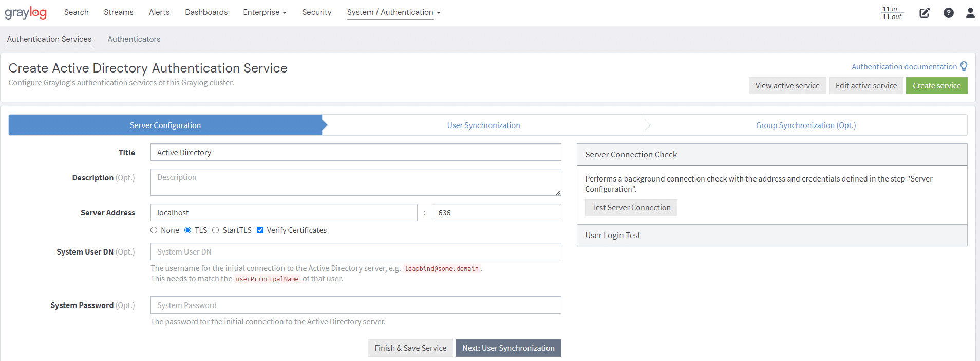Expand the Enterprise dropdown menu

click(x=265, y=12)
